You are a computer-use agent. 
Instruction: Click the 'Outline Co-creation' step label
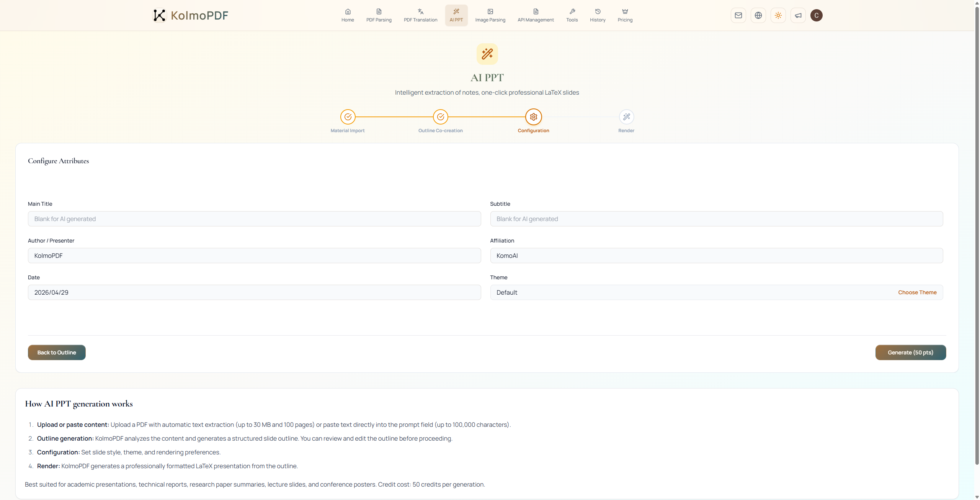pyautogui.click(x=440, y=131)
